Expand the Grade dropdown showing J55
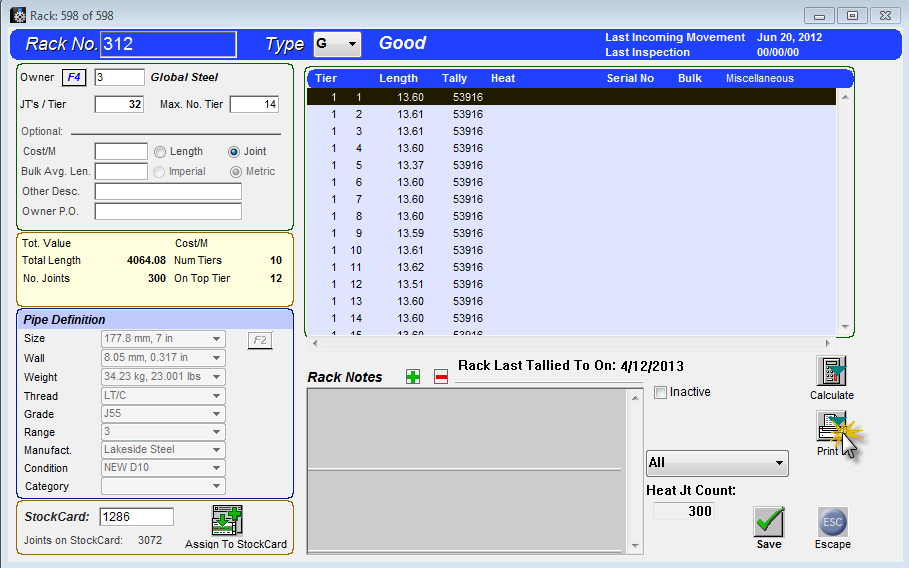The image size is (909, 568). point(217,413)
